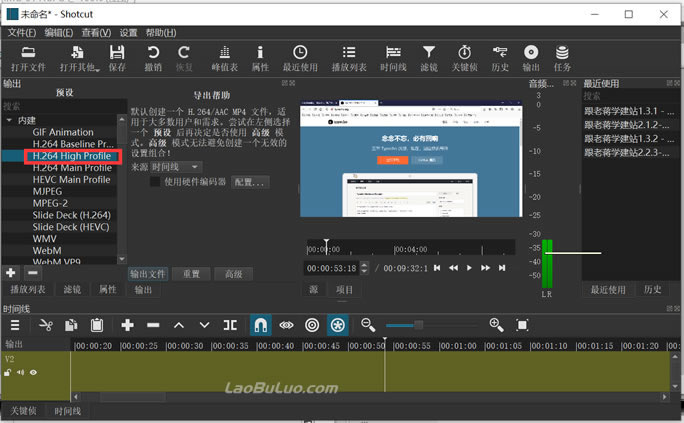684x423 pixels.
Task: Click the Export File button
Action: pyautogui.click(x=148, y=274)
